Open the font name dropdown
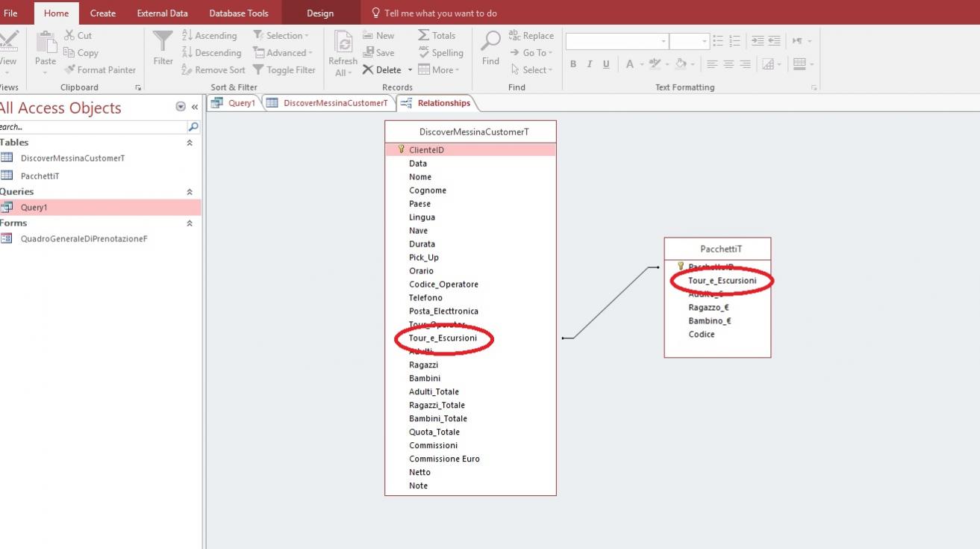The width and height of the screenshot is (980, 549). tap(664, 41)
